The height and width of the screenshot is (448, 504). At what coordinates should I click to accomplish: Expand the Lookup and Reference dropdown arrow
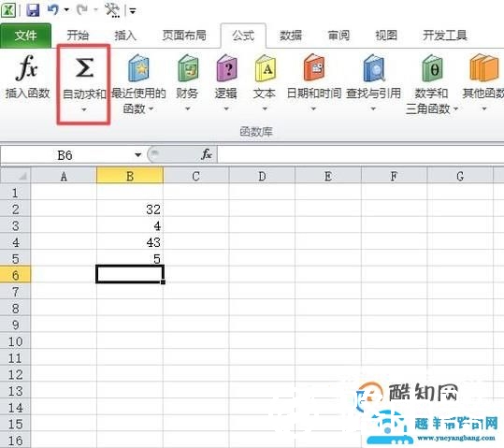[373, 108]
